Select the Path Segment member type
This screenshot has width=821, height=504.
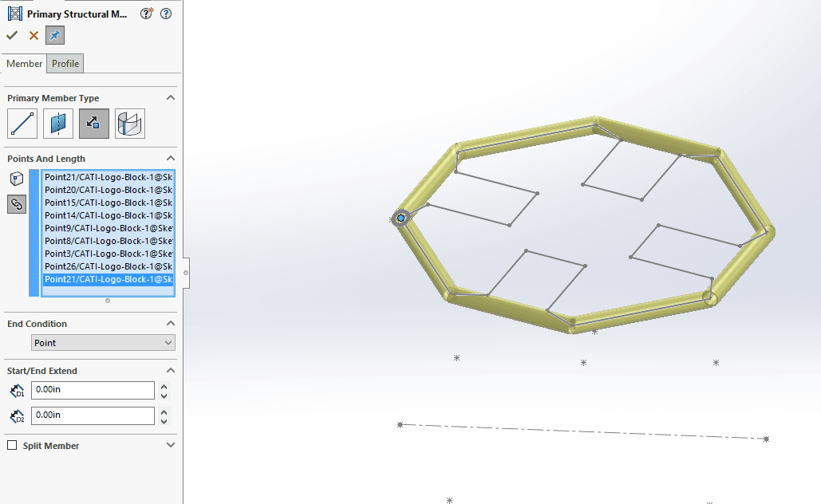pyautogui.click(x=22, y=124)
